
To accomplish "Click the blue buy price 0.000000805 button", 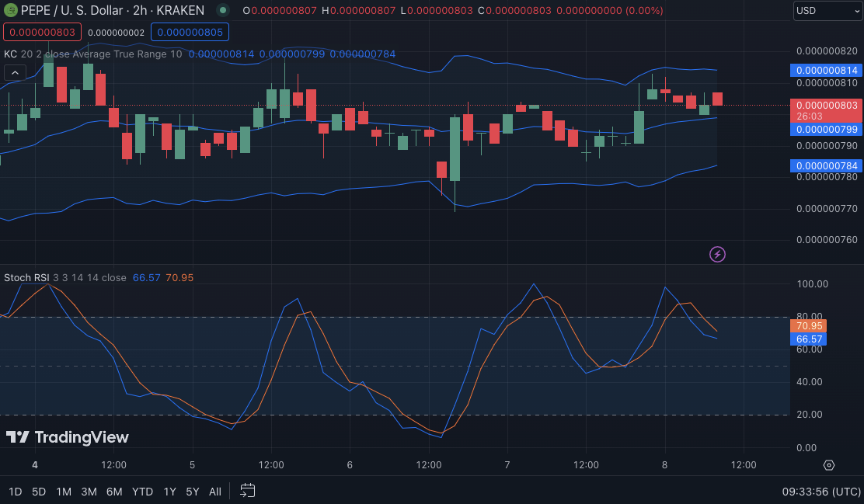I will [x=186, y=33].
